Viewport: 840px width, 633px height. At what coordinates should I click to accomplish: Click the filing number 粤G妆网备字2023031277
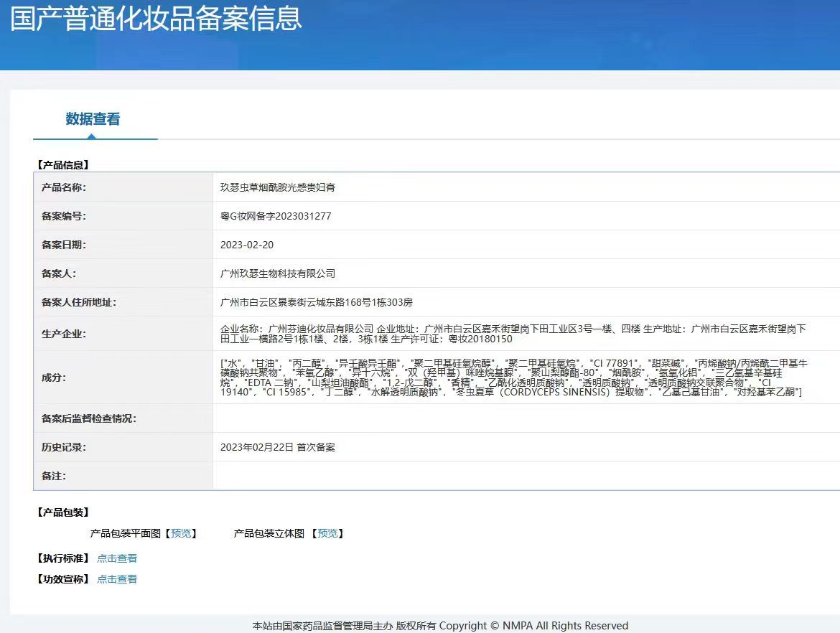point(276,216)
